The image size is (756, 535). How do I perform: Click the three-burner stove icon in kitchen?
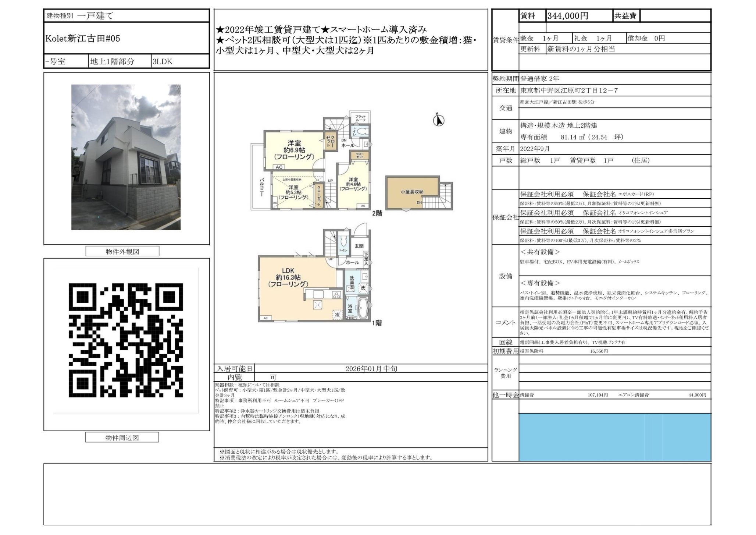[336, 295]
